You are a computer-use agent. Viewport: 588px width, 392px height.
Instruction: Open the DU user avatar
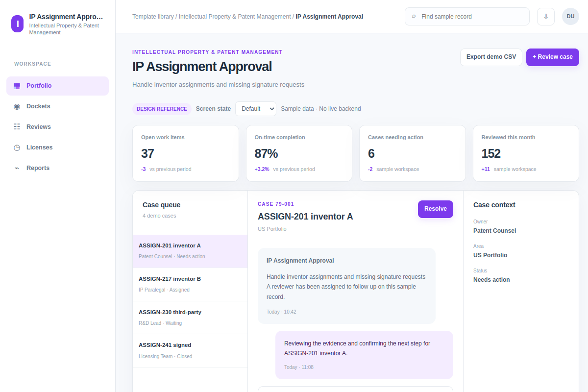click(570, 16)
